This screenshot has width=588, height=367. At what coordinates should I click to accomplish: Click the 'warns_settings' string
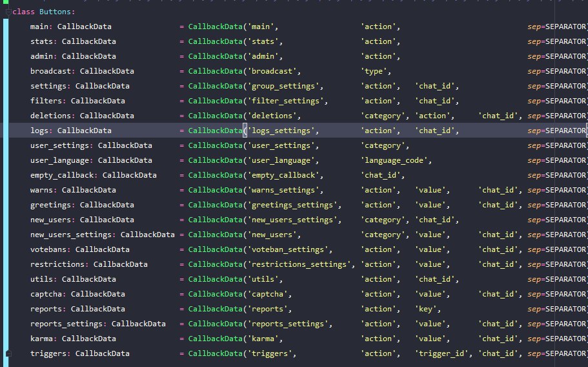pyautogui.click(x=283, y=190)
